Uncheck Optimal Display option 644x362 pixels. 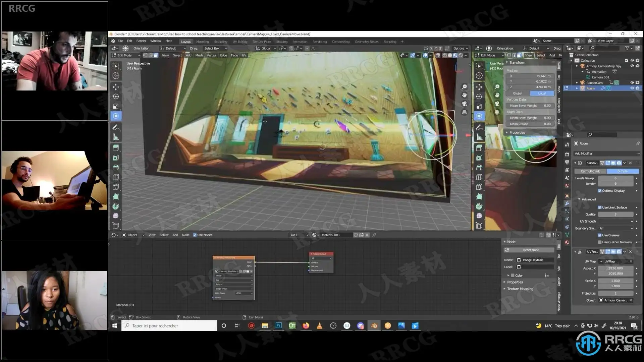click(600, 191)
